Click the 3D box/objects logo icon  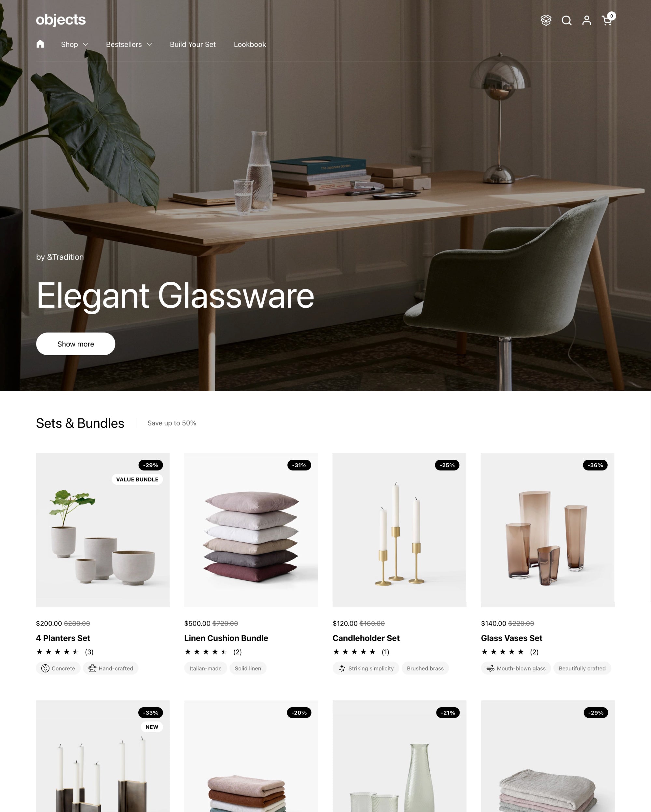pos(545,20)
